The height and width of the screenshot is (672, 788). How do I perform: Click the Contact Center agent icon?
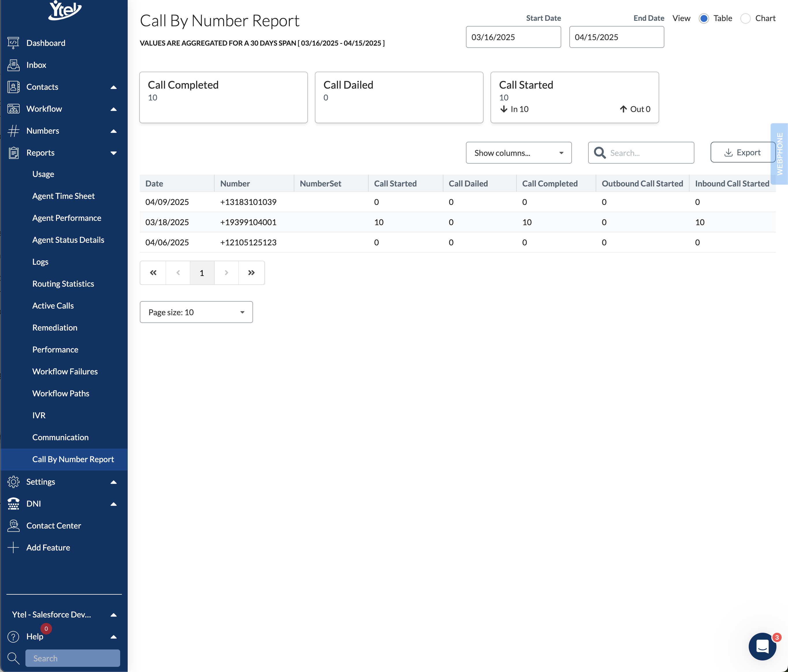(13, 526)
